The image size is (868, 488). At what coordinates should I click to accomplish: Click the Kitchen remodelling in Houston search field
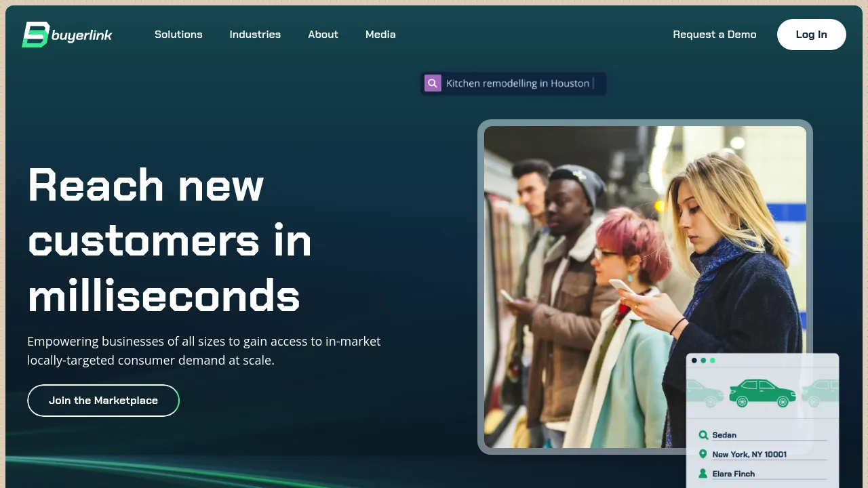click(x=513, y=83)
